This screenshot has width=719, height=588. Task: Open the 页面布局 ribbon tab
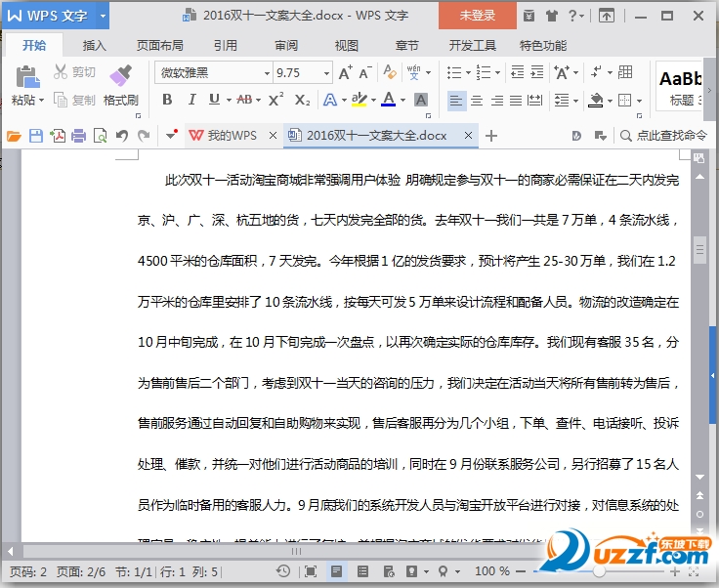[160, 45]
